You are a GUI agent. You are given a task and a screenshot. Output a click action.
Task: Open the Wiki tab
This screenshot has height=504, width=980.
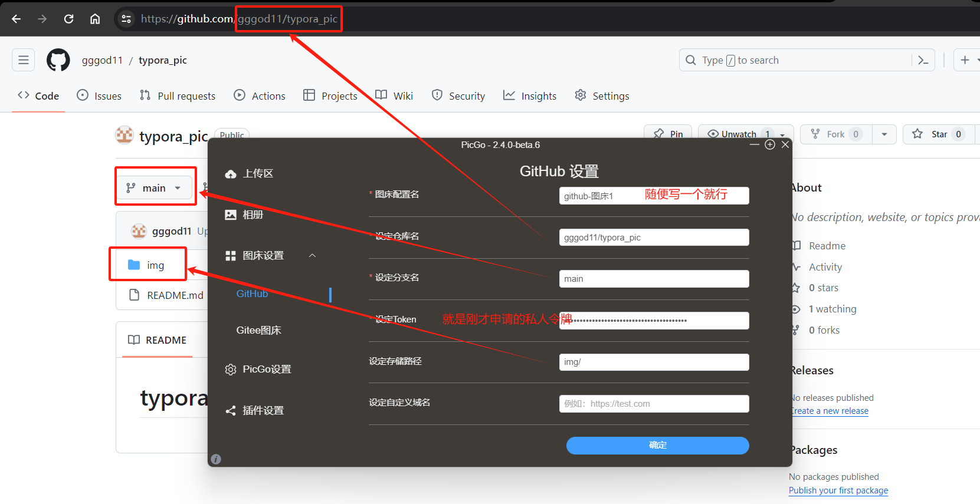pyautogui.click(x=394, y=95)
